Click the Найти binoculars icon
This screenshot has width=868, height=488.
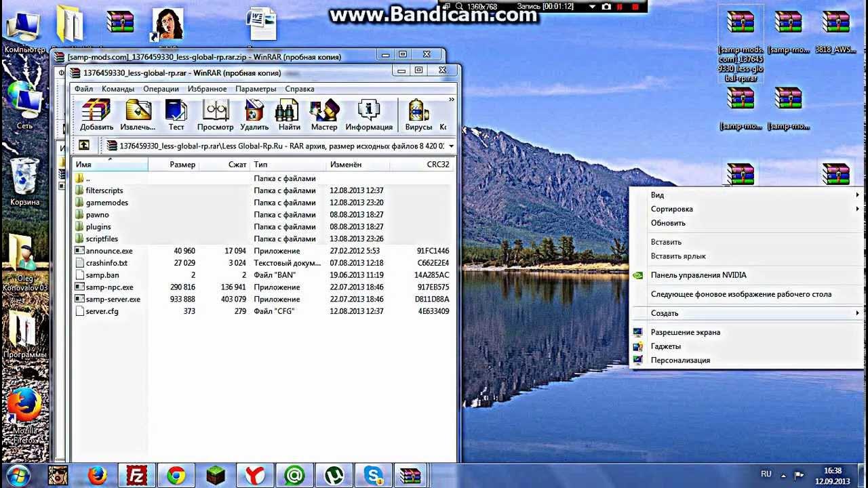click(289, 115)
